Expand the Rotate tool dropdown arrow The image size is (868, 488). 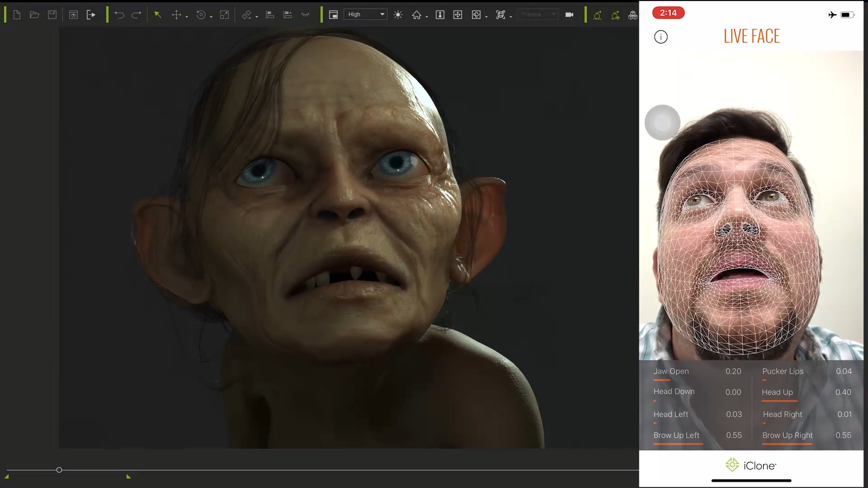tap(211, 17)
